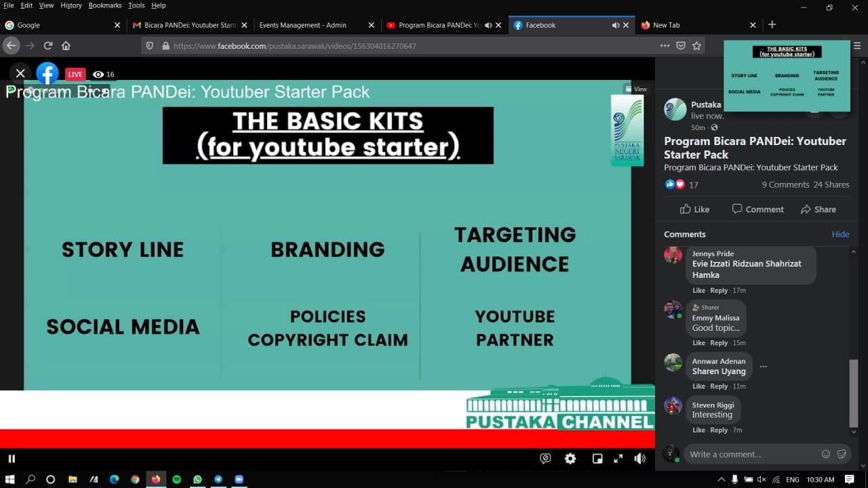Open the File menu

[x=9, y=5]
